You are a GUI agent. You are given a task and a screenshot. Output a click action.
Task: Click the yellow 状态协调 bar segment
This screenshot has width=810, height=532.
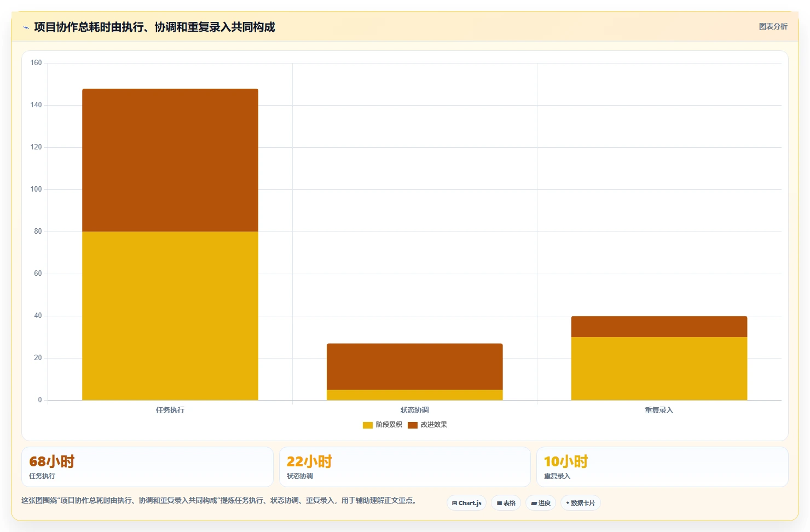coord(415,395)
